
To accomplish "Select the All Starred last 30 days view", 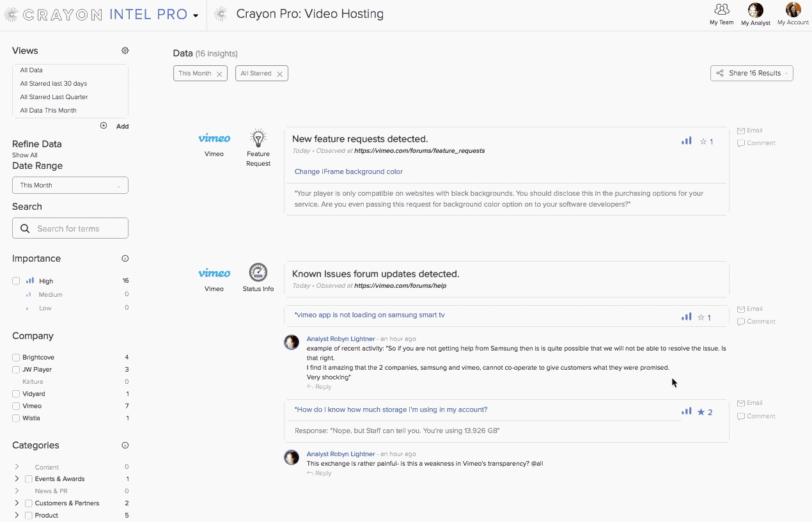I will point(53,84).
